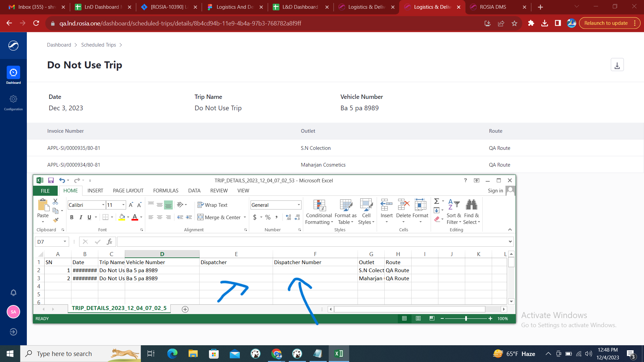
Task: Click the download icon beside trip title
Action: tap(617, 65)
